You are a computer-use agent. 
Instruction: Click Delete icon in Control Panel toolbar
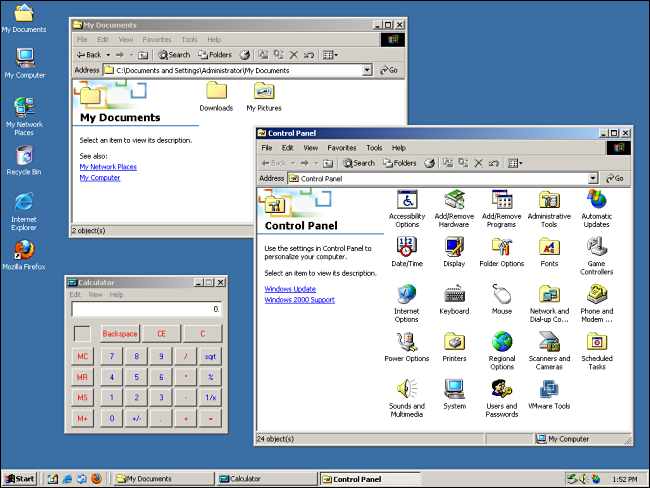[478, 163]
